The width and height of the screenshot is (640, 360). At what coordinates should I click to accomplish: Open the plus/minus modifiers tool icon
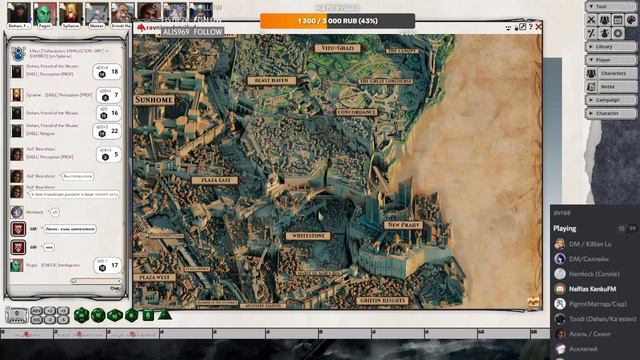pyautogui.click(x=591, y=33)
